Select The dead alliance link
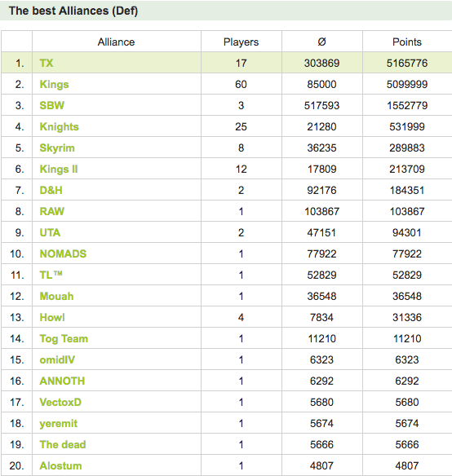 [x=63, y=444]
